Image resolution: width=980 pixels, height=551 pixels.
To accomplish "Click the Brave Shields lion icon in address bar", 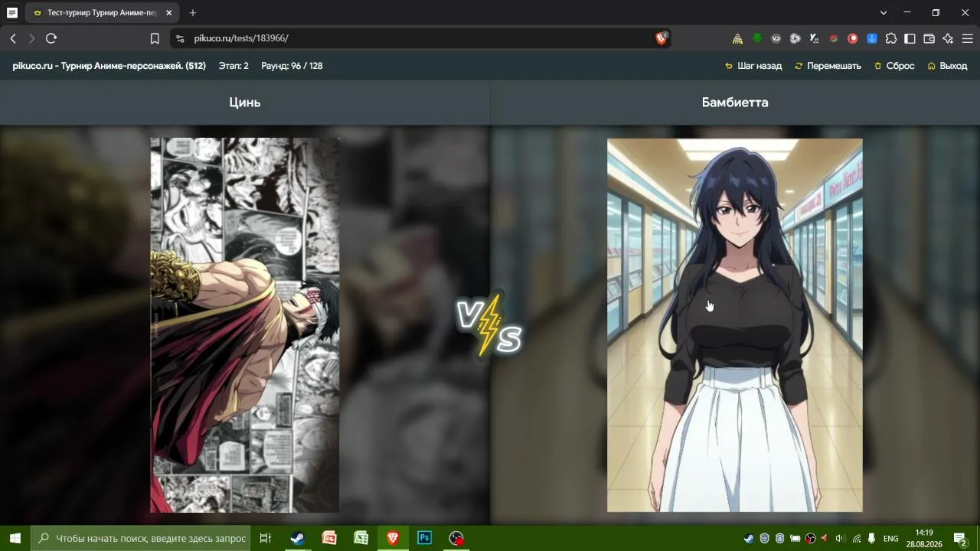I will (x=661, y=38).
